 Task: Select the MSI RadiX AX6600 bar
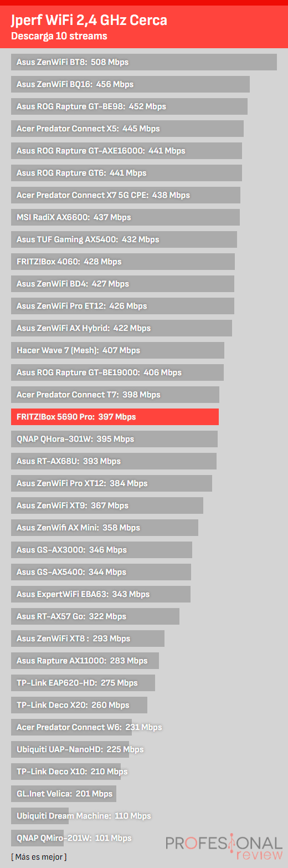pyautogui.click(x=125, y=217)
